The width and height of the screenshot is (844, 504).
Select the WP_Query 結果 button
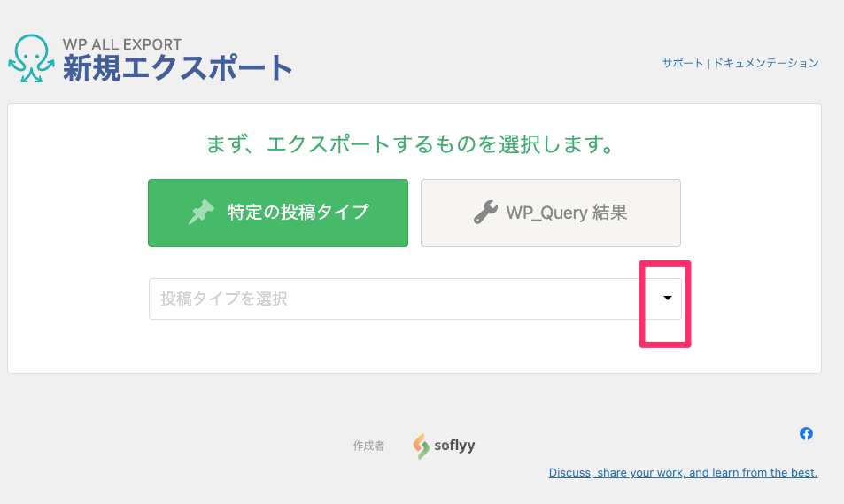(551, 213)
